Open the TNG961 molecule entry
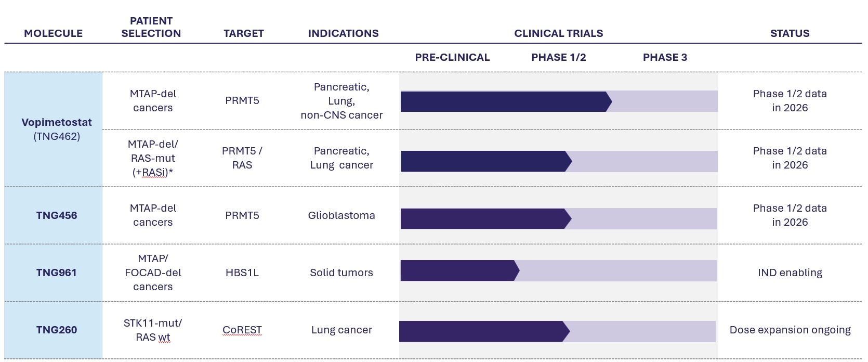The width and height of the screenshot is (868, 362). [x=57, y=273]
